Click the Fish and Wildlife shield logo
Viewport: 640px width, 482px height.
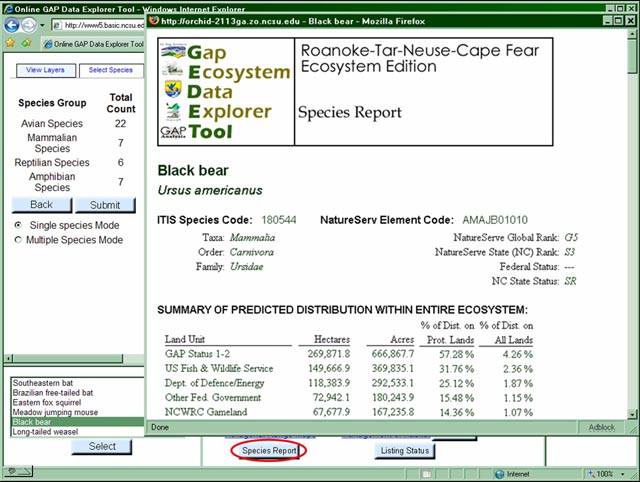173,89
